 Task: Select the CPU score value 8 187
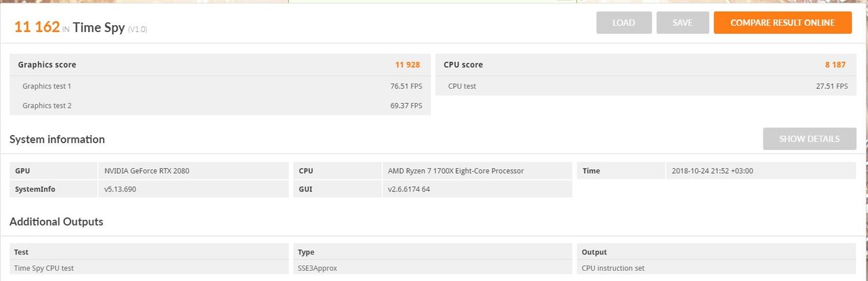836,65
